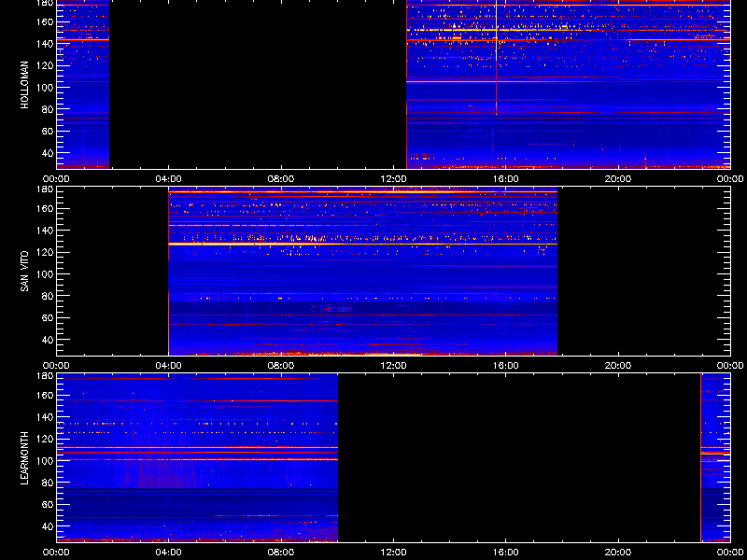This screenshot has height=560, width=747.
Task: Click the LEARMONTH station label
Action: coord(24,458)
